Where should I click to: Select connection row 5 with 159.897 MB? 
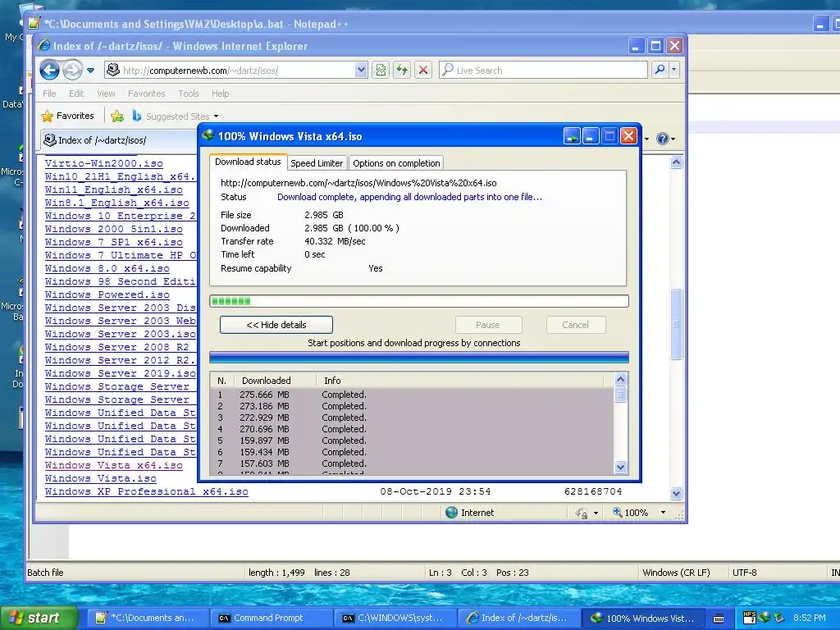(x=412, y=441)
